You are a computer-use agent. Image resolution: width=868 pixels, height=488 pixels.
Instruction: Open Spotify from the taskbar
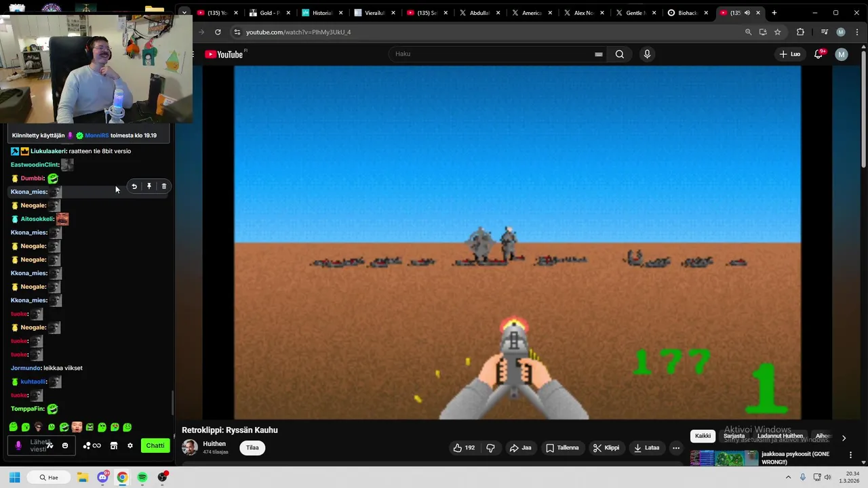(142, 477)
